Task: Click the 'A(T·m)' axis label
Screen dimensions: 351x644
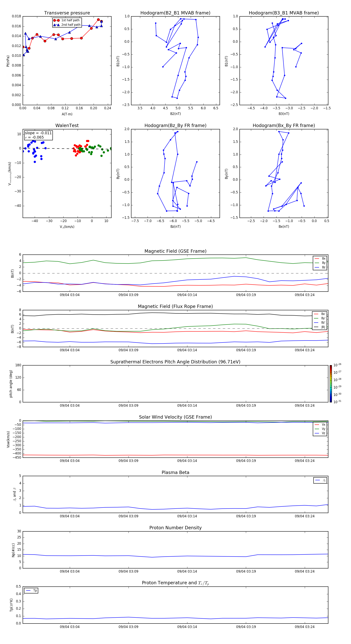Action: point(67,114)
